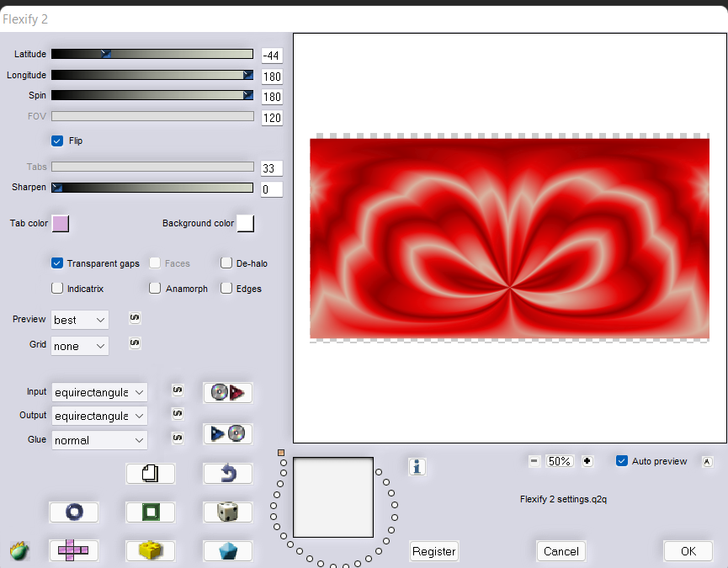728x568 pixels.
Task: Click the blue pentagon gem button
Action: pos(228,550)
